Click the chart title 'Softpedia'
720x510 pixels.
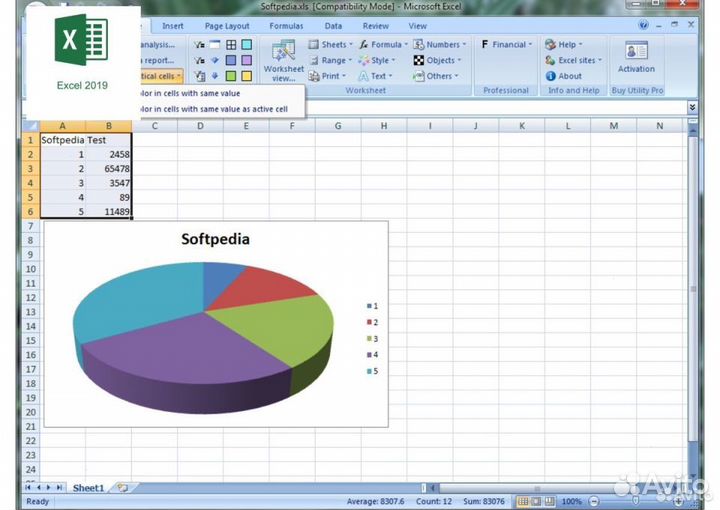(x=215, y=239)
